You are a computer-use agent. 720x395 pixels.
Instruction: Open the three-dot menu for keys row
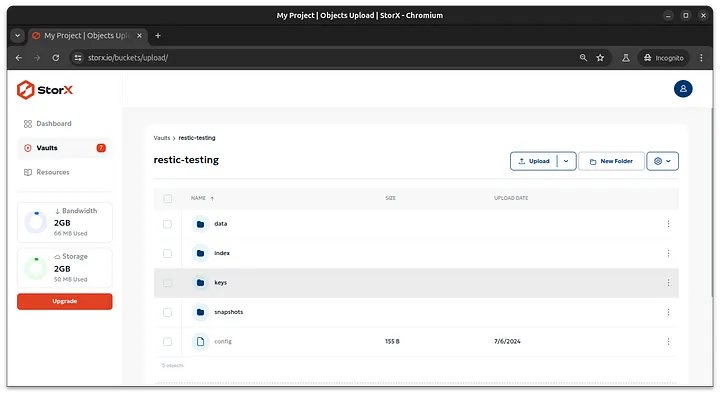coord(668,282)
